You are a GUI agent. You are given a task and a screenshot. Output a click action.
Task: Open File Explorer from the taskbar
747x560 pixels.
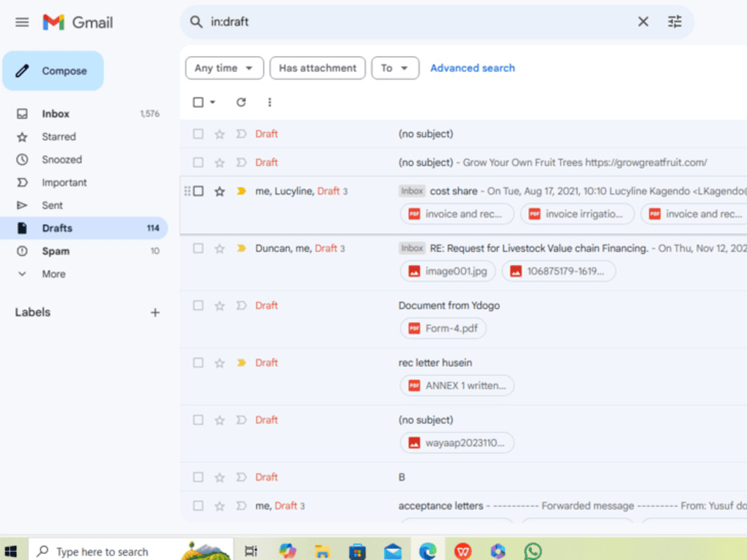323,552
